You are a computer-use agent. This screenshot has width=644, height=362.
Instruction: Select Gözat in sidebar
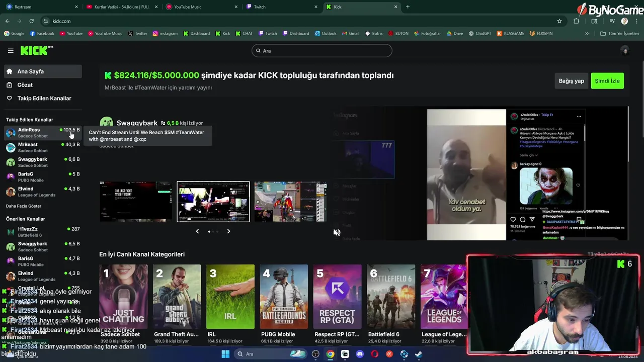[43, 85]
